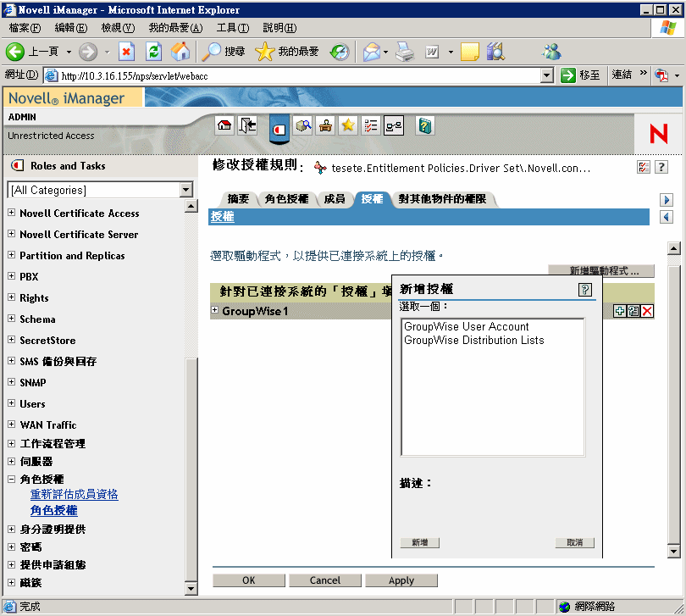Click the Cancel button
This screenshot has height=616, width=686.
coord(325,580)
